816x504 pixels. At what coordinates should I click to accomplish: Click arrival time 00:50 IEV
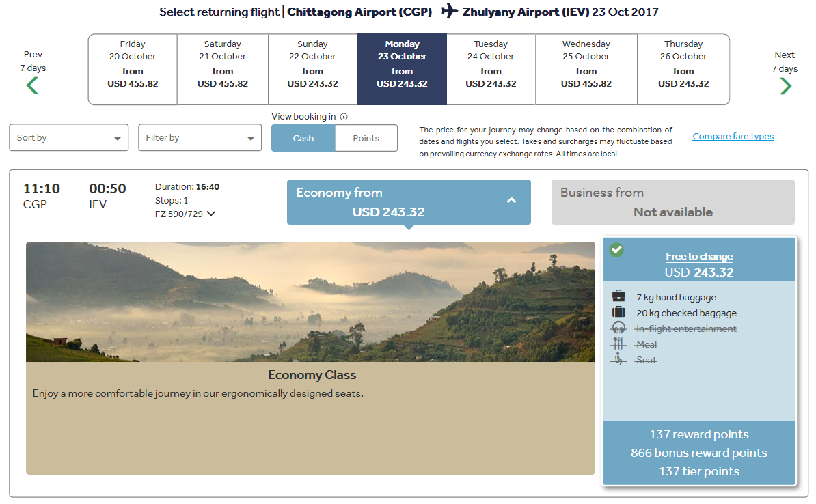pos(107,195)
